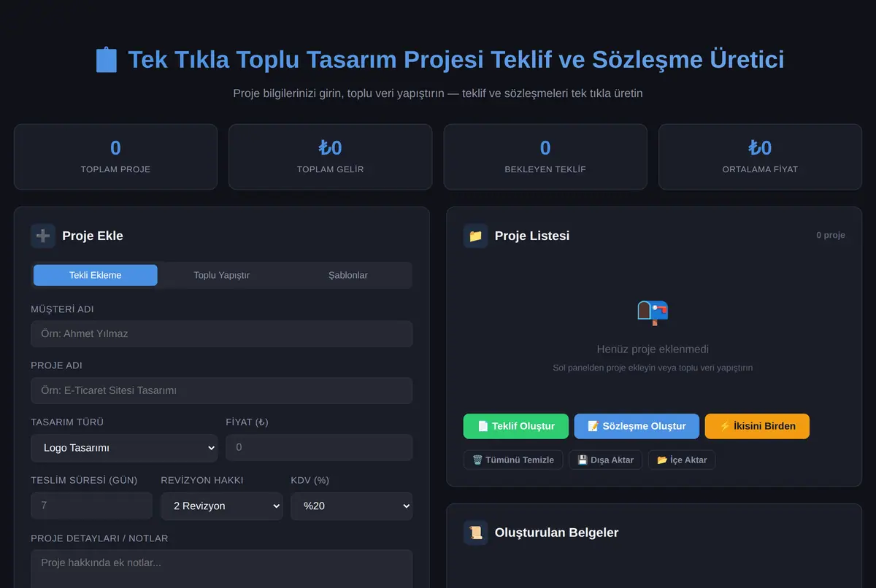Screen dimensions: 876x588
Task: Focus the Proje Detayları notes textarea
Action: click(x=222, y=569)
